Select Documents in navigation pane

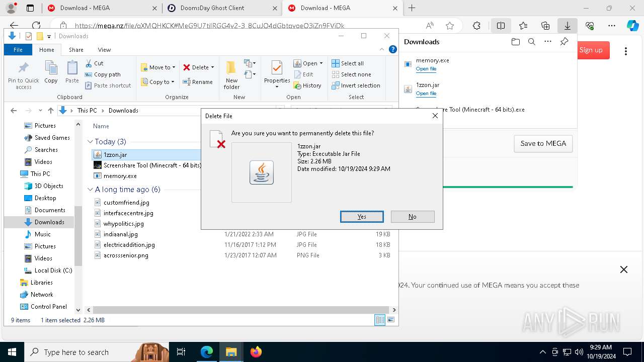click(x=50, y=210)
